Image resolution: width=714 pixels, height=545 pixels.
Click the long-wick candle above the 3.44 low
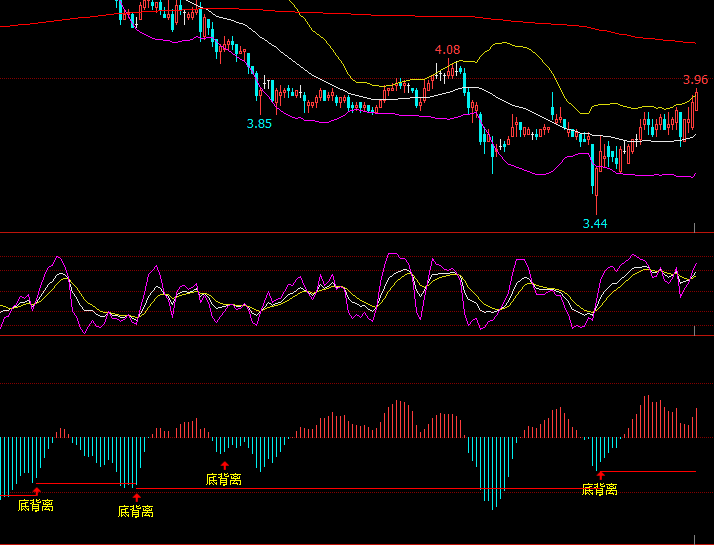click(595, 185)
